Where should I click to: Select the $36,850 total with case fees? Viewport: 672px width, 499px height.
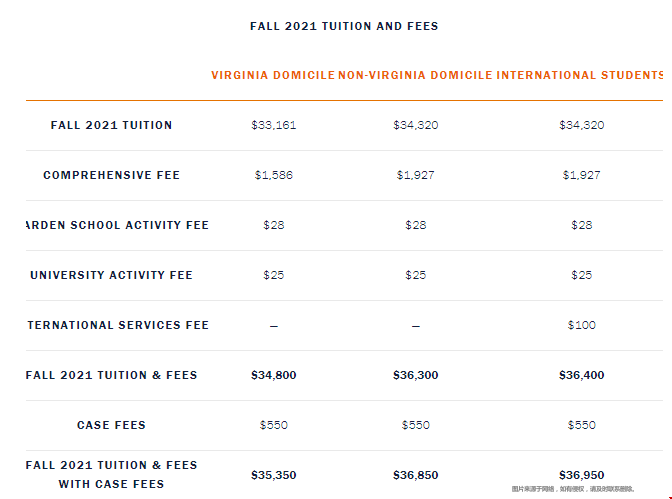415,475
